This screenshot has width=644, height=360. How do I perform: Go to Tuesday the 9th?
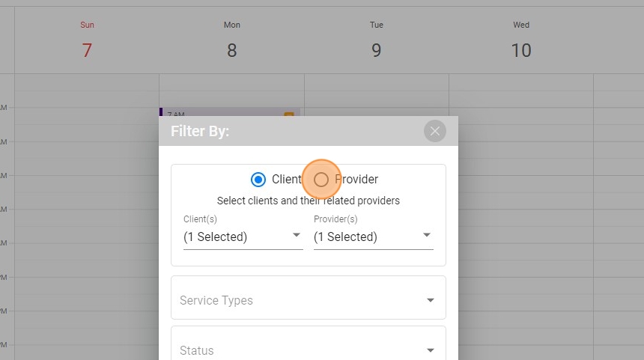(x=376, y=50)
